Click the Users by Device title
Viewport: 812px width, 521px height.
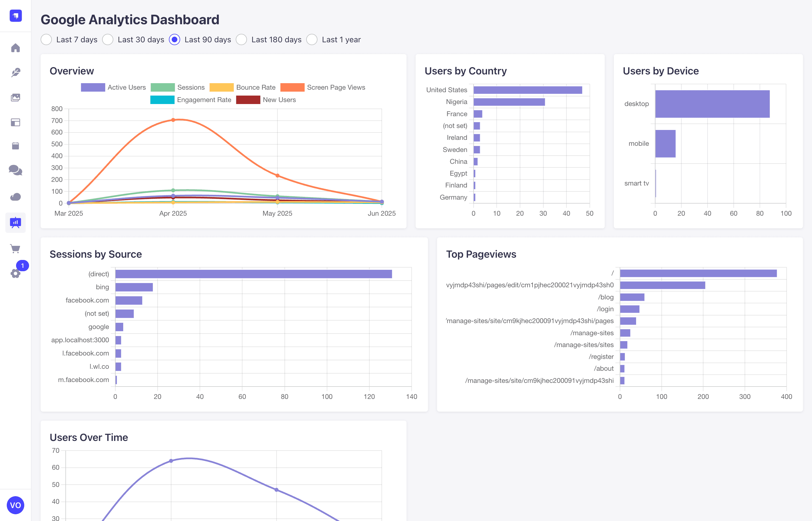click(661, 71)
